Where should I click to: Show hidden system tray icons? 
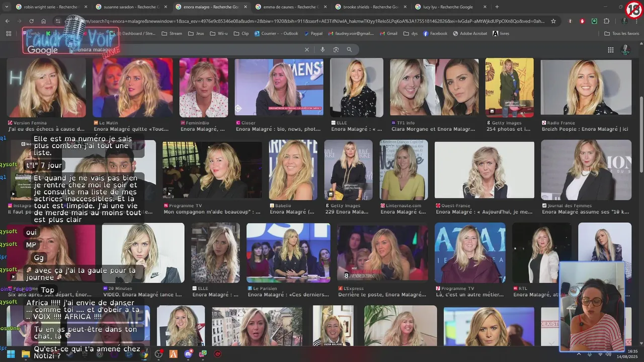point(578,354)
